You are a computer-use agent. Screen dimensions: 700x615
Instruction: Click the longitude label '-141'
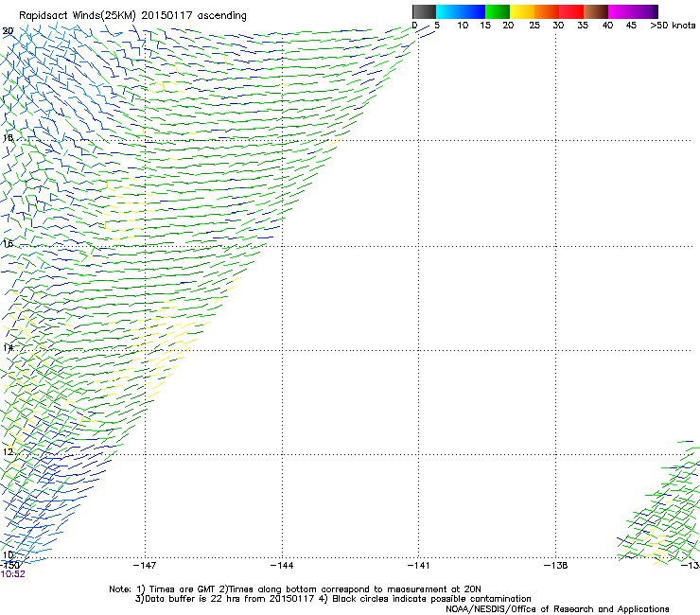click(419, 566)
